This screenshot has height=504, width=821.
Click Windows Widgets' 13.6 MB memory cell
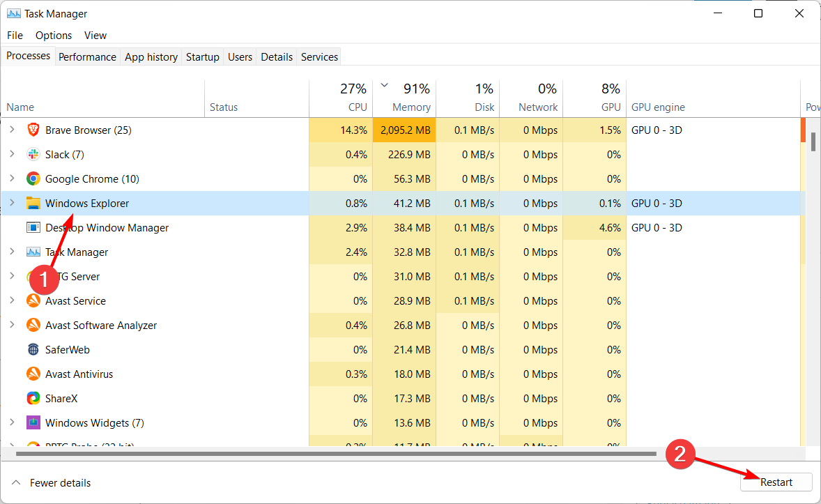(404, 423)
